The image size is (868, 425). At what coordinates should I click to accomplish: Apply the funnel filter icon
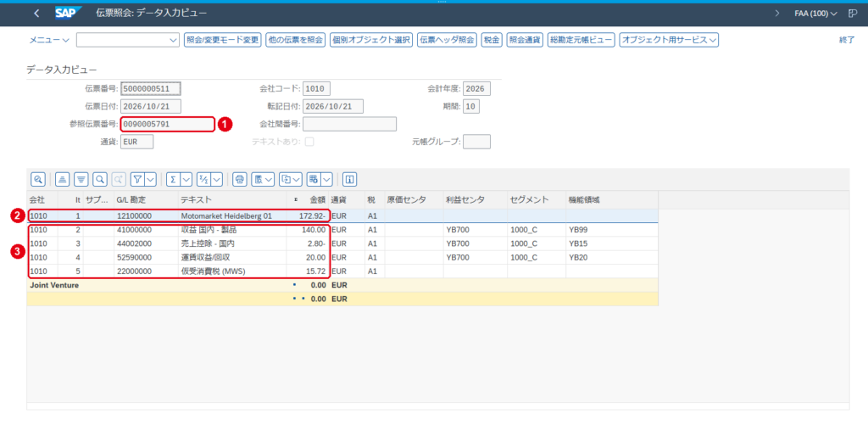click(138, 179)
